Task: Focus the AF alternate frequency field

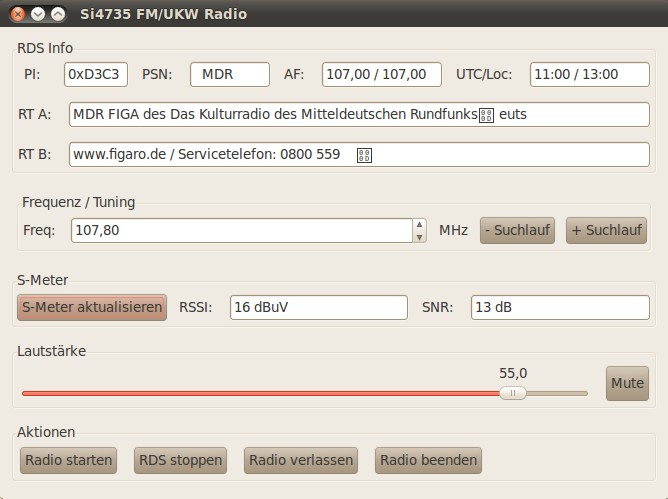Action: (381, 74)
